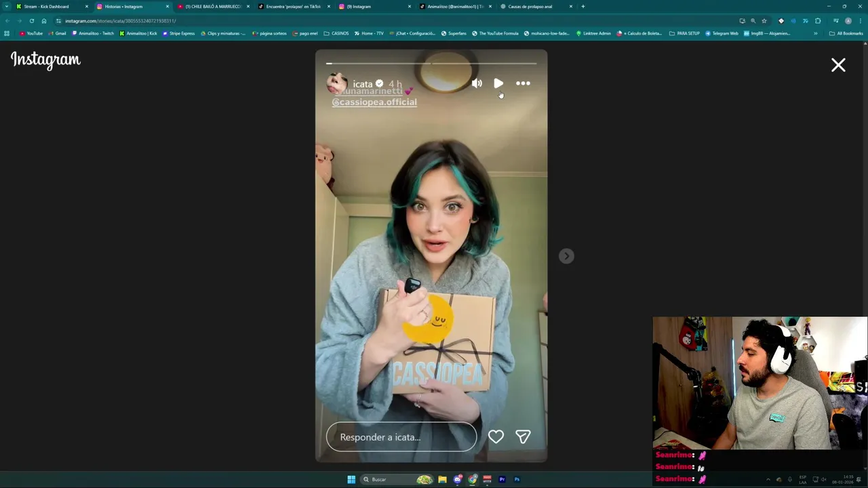The width and height of the screenshot is (868, 488).
Task: Expand the tab search dropdown arrow
Action: tap(7, 6)
